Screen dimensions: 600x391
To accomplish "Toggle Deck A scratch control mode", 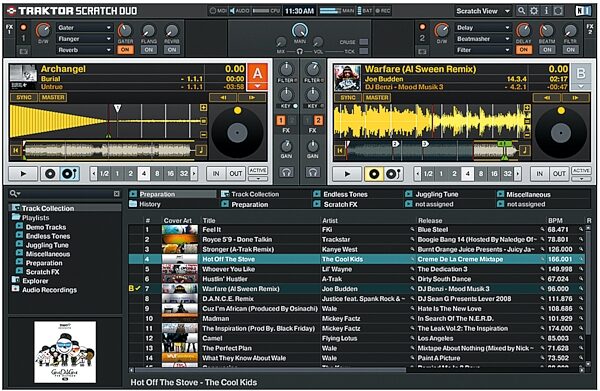I will 69,174.
